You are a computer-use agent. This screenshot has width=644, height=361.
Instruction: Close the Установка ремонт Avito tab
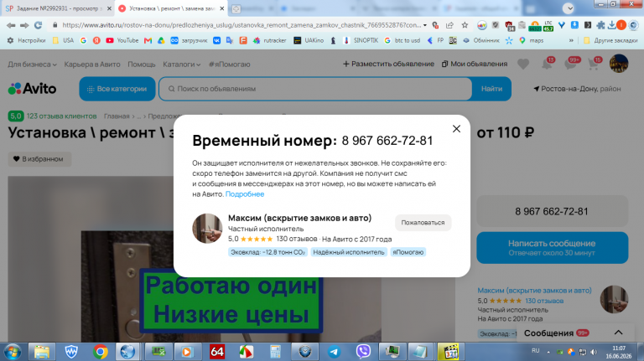[x=221, y=8]
